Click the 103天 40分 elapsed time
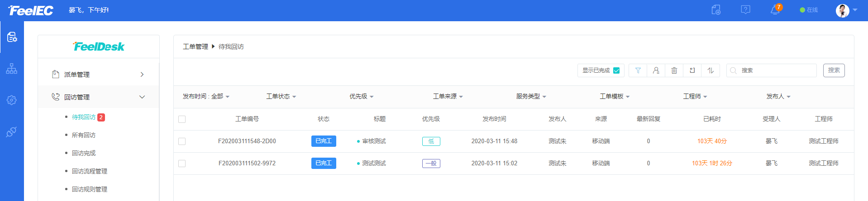This screenshot has width=868, height=201. [x=712, y=141]
